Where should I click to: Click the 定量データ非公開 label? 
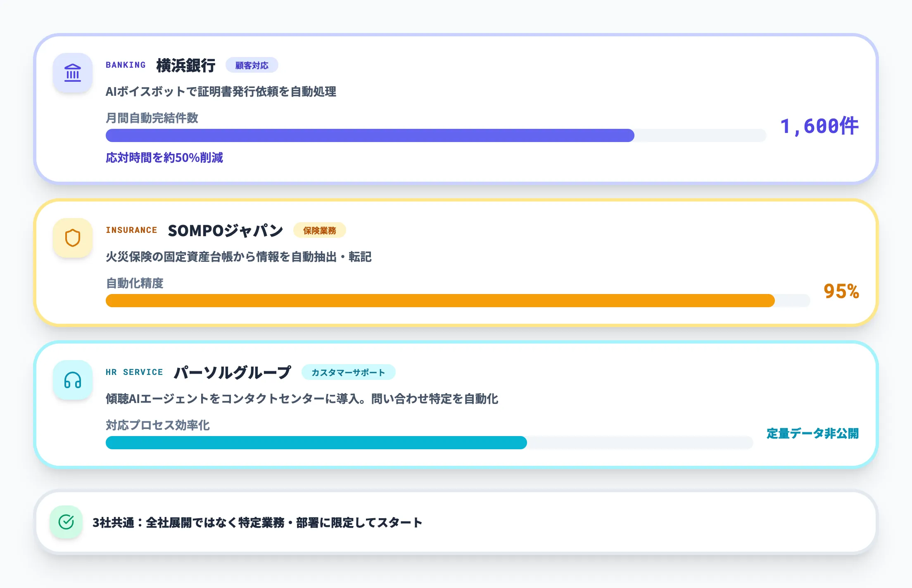click(x=812, y=433)
